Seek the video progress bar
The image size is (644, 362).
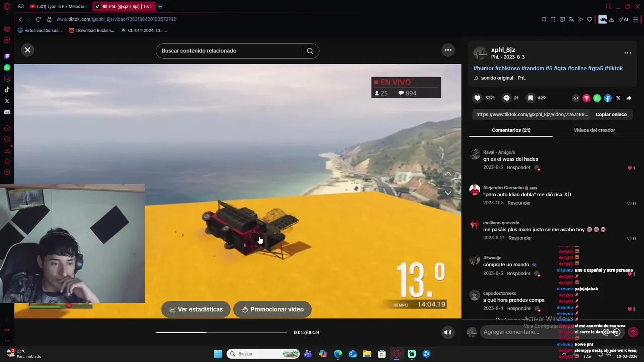(x=221, y=332)
